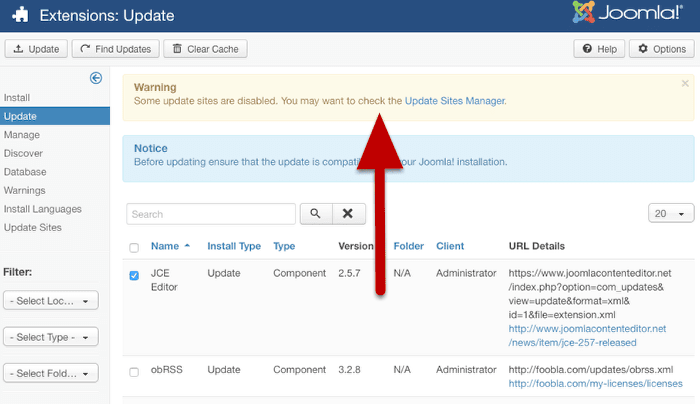Click into the Search input field

[211, 214]
